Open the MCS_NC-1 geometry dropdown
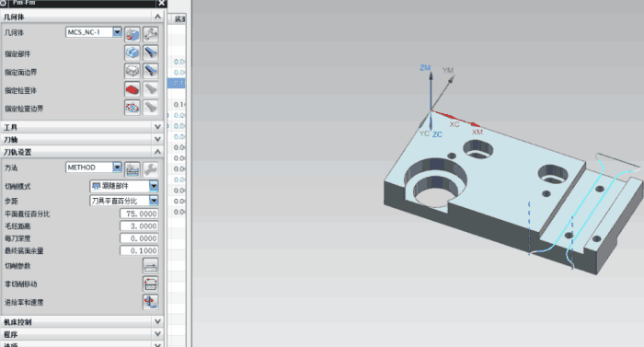The image size is (644, 347). tap(117, 32)
